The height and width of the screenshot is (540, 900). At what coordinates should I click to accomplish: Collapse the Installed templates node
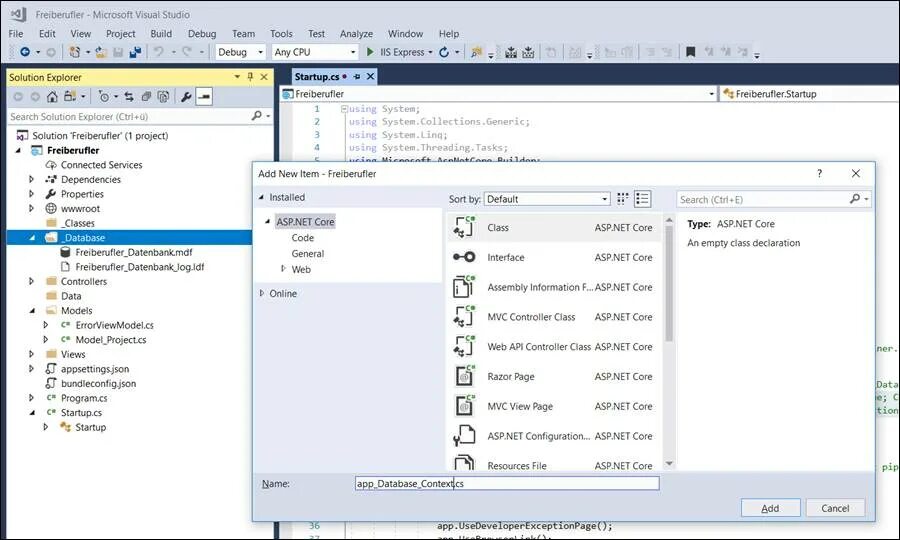pyautogui.click(x=262, y=197)
